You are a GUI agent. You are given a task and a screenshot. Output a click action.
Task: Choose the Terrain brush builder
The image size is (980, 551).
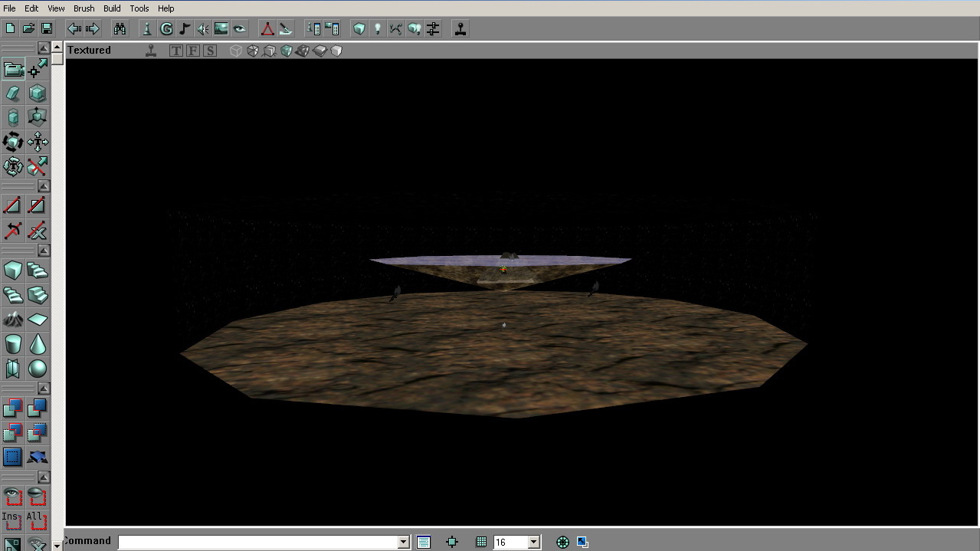coord(13,320)
